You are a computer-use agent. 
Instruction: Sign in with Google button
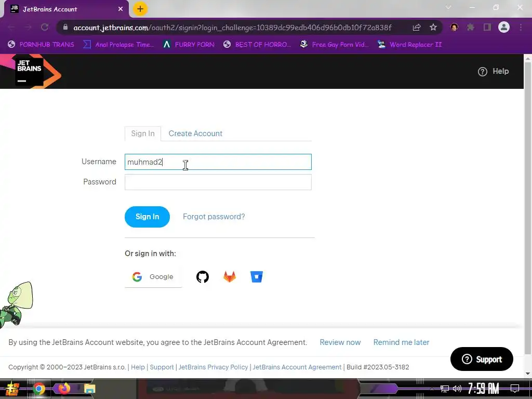[x=153, y=277]
